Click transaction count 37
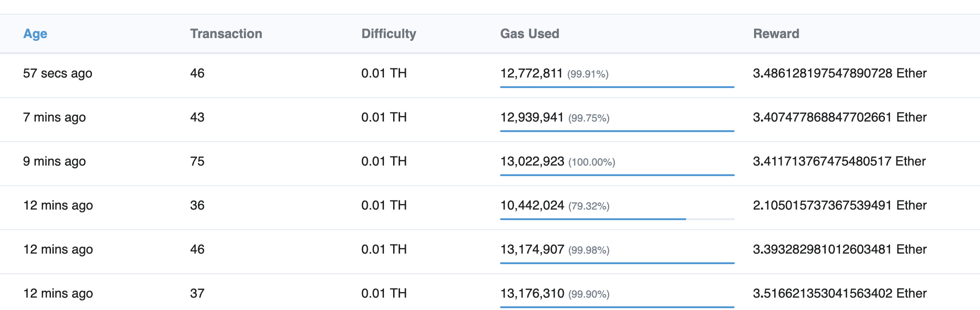The image size is (980, 310). (x=197, y=293)
